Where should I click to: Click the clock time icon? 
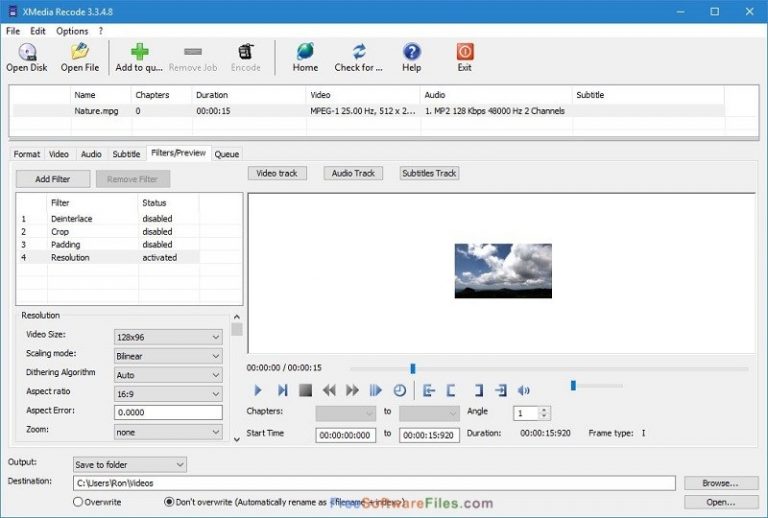tap(400, 390)
